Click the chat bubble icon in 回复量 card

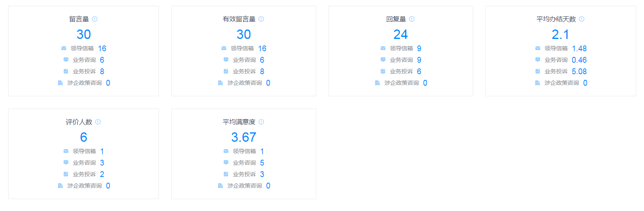pyautogui.click(x=383, y=60)
